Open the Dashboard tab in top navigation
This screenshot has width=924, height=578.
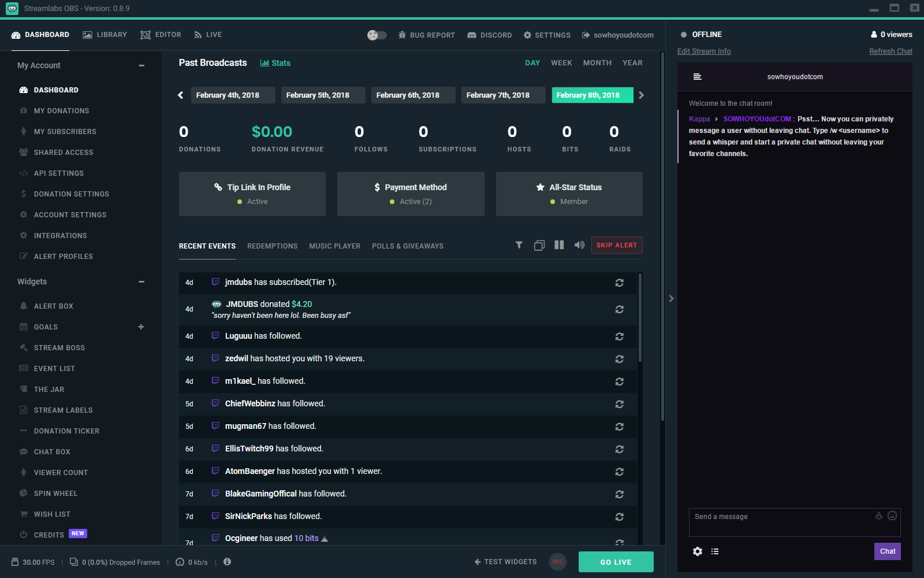pos(40,35)
